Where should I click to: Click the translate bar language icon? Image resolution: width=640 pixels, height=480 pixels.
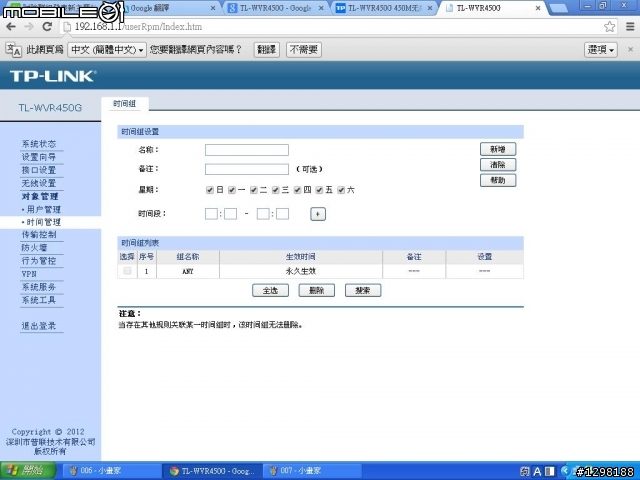(13, 50)
